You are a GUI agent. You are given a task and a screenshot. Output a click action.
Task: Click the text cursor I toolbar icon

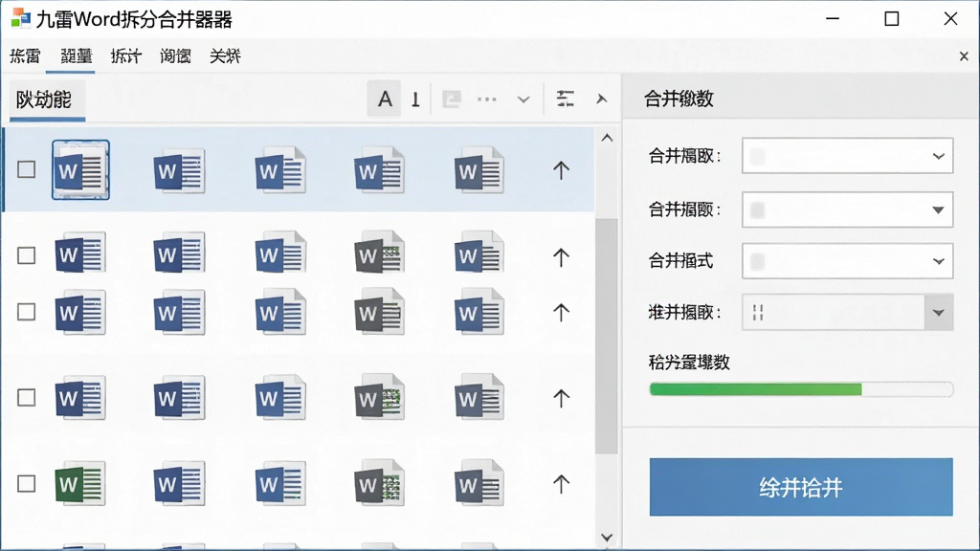click(415, 99)
